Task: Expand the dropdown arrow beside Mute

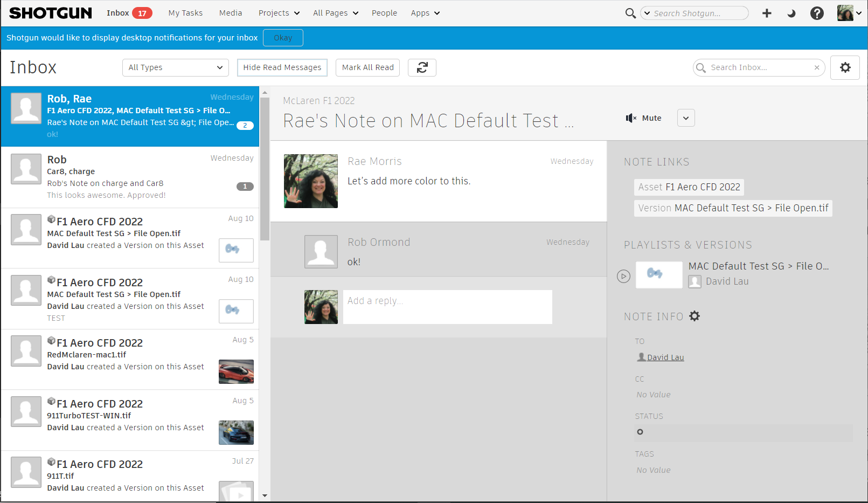Action: coord(686,118)
